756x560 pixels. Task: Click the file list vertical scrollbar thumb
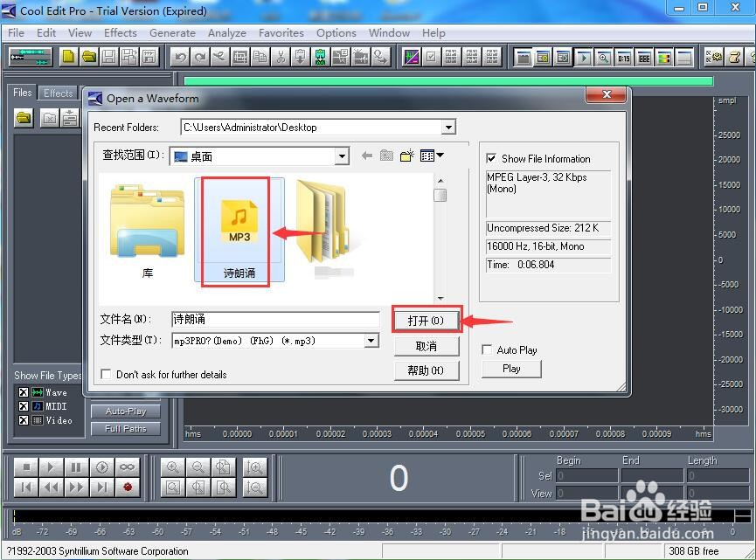pos(440,195)
